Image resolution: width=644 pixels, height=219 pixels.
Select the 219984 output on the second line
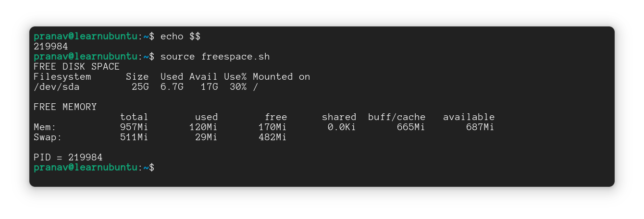point(50,47)
